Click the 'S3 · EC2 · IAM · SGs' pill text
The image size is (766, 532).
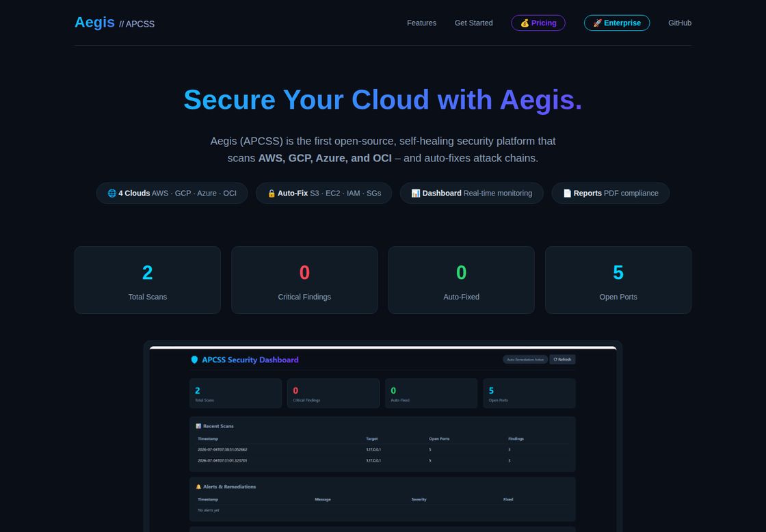(x=345, y=194)
